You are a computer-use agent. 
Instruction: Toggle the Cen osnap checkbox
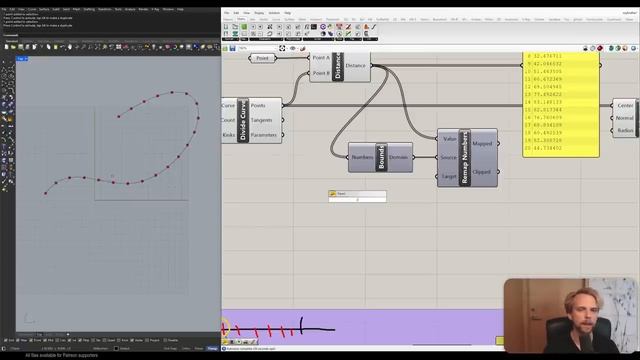[x=58, y=340]
